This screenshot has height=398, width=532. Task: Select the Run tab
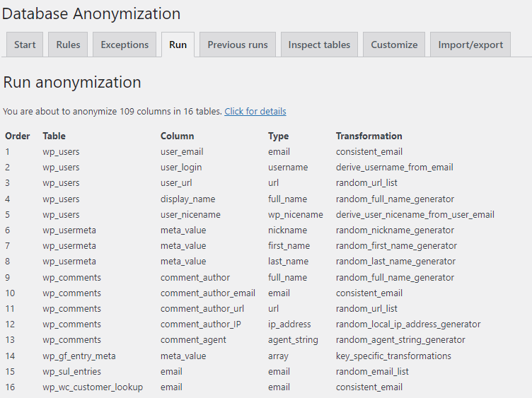[x=178, y=45]
